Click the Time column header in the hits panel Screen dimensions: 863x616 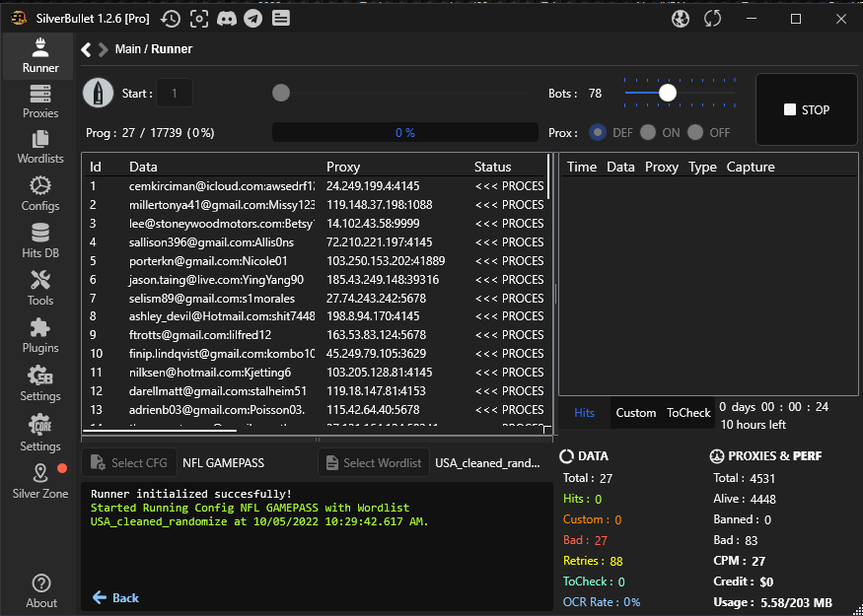pos(582,167)
